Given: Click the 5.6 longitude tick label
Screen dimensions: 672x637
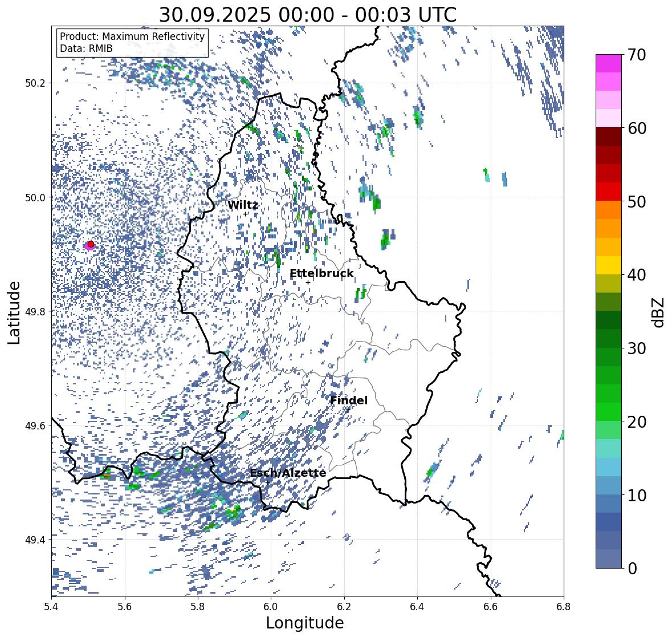Looking at the screenshot, I should [x=125, y=607].
